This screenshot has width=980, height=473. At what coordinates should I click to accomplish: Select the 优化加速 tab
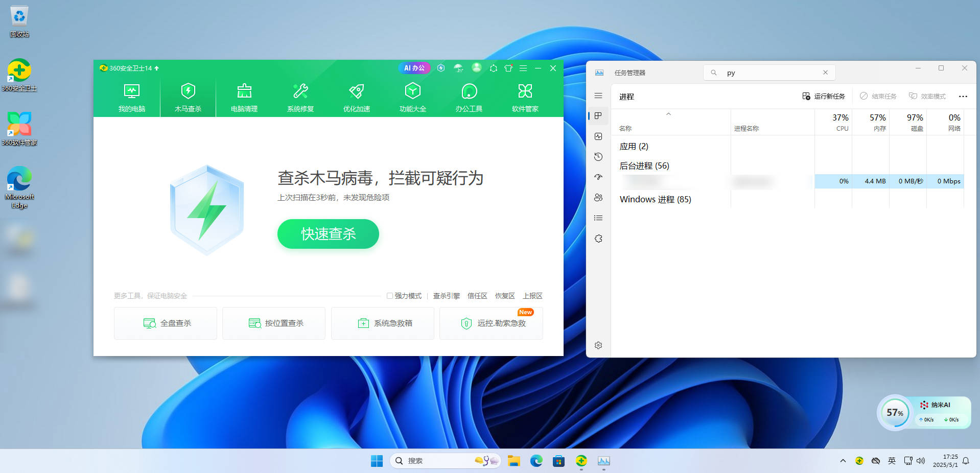pyautogui.click(x=357, y=98)
